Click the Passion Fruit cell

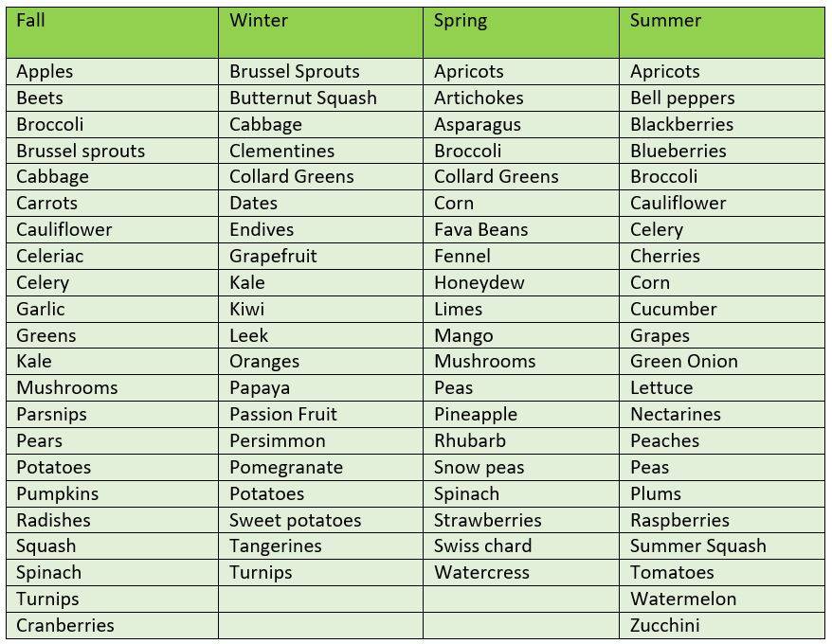point(320,414)
